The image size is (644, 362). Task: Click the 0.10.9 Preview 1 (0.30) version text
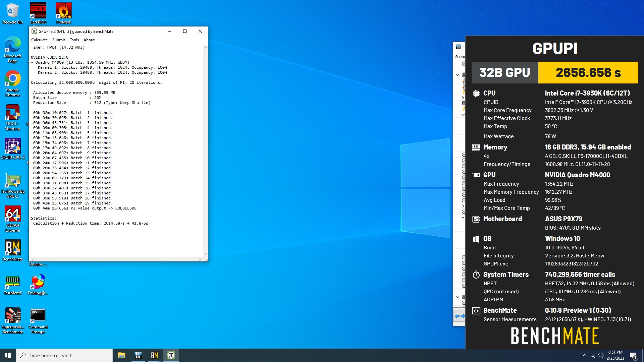click(578, 310)
